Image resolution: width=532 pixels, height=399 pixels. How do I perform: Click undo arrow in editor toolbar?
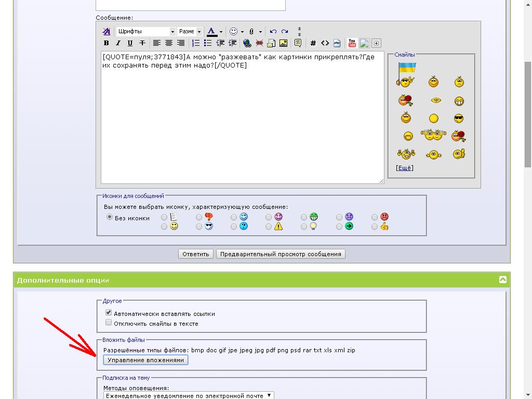273,32
